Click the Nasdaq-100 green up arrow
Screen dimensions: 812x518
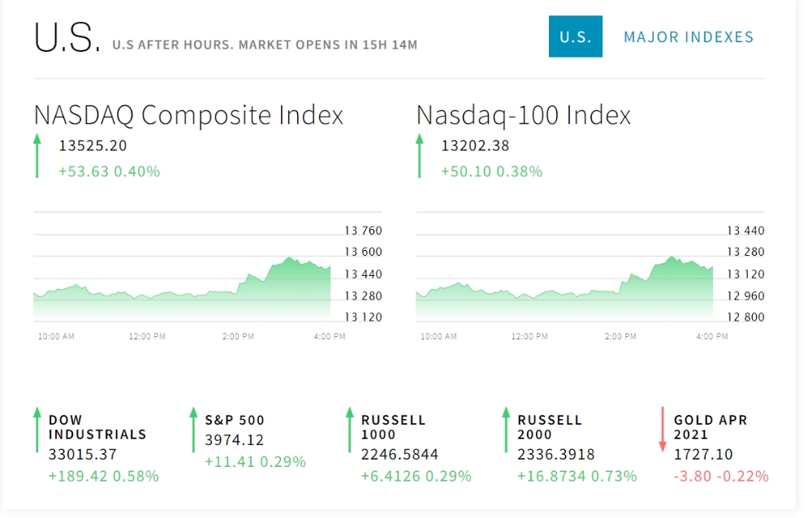[x=419, y=156]
